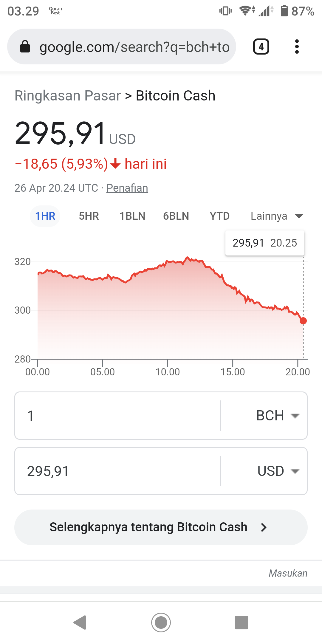
Task: Select the 1HR chart range
Action: [x=45, y=216]
